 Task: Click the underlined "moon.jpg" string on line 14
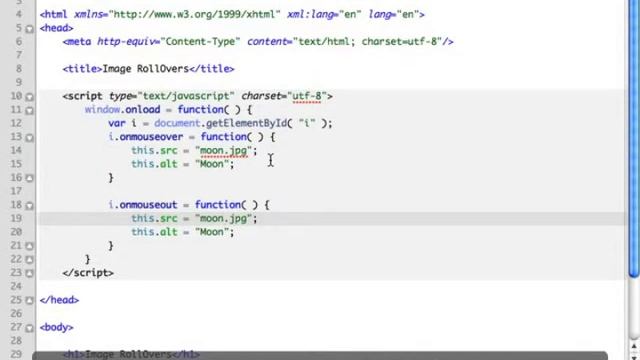[224, 151]
